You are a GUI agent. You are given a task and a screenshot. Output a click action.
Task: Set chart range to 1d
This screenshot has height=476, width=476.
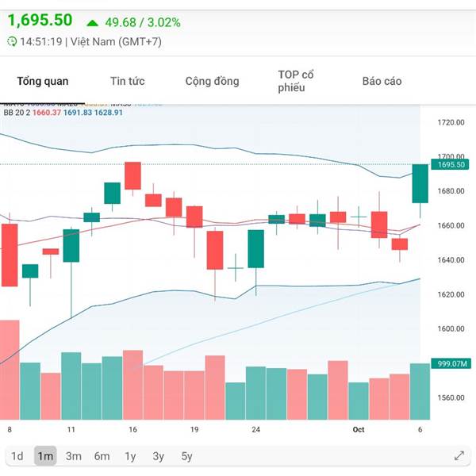pyautogui.click(x=17, y=455)
